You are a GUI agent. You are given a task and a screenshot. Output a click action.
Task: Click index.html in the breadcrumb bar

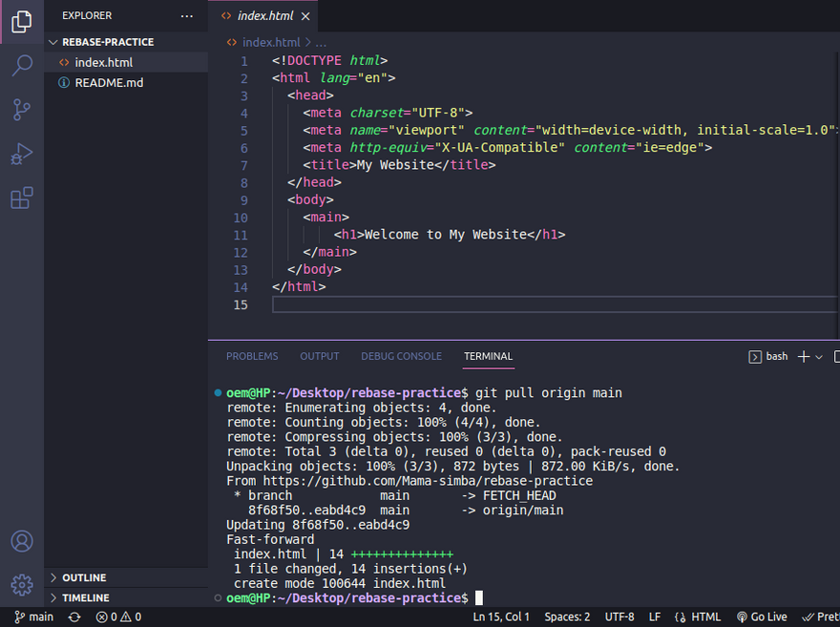coord(271,42)
